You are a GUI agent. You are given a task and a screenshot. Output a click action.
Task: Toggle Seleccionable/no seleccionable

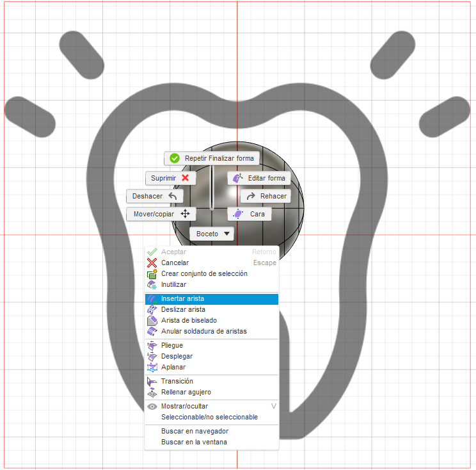pos(212,417)
